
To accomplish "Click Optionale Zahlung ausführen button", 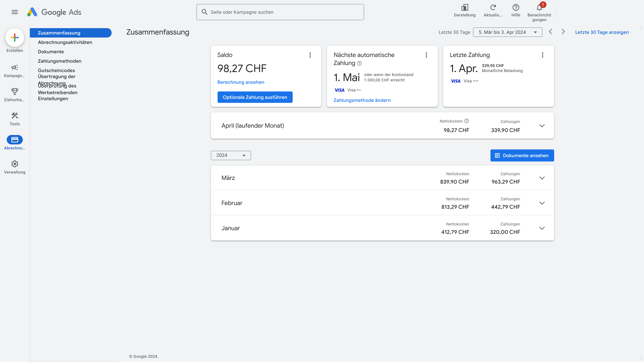I will (x=255, y=97).
